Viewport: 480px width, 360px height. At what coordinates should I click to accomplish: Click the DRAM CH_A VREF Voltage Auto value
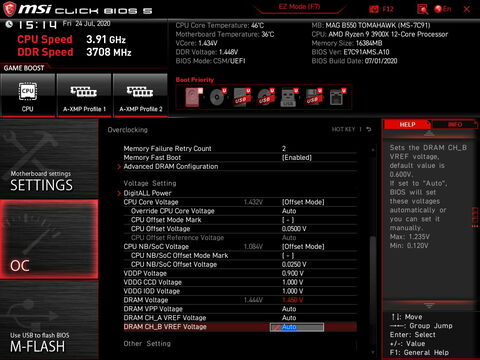289,318
